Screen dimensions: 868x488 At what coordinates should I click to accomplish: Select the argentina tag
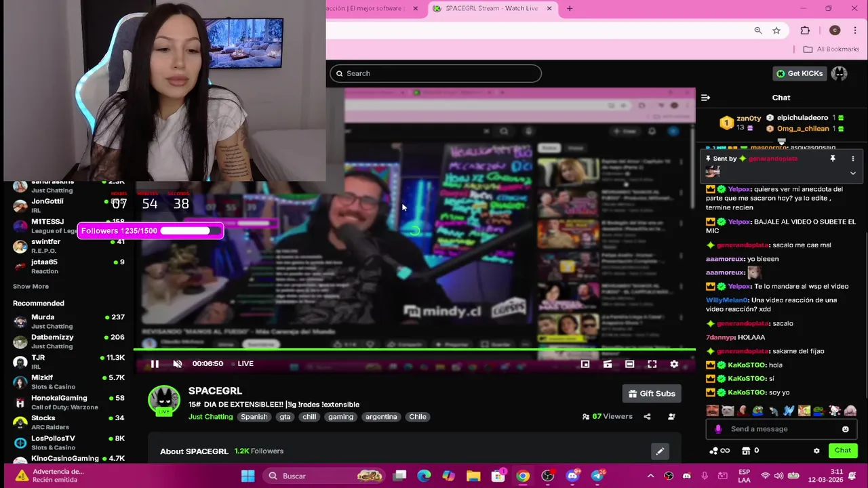[381, 417]
